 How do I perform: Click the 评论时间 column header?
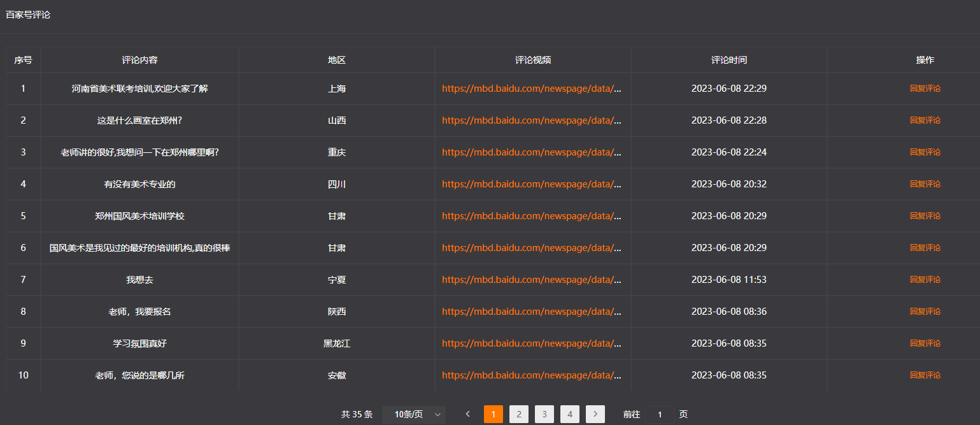coord(729,60)
